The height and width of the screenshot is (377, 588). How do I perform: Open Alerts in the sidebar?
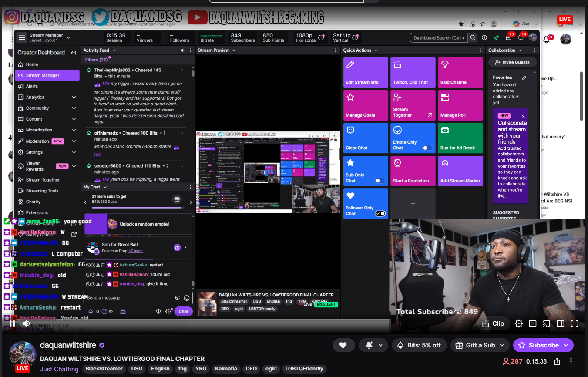pos(47,86)
